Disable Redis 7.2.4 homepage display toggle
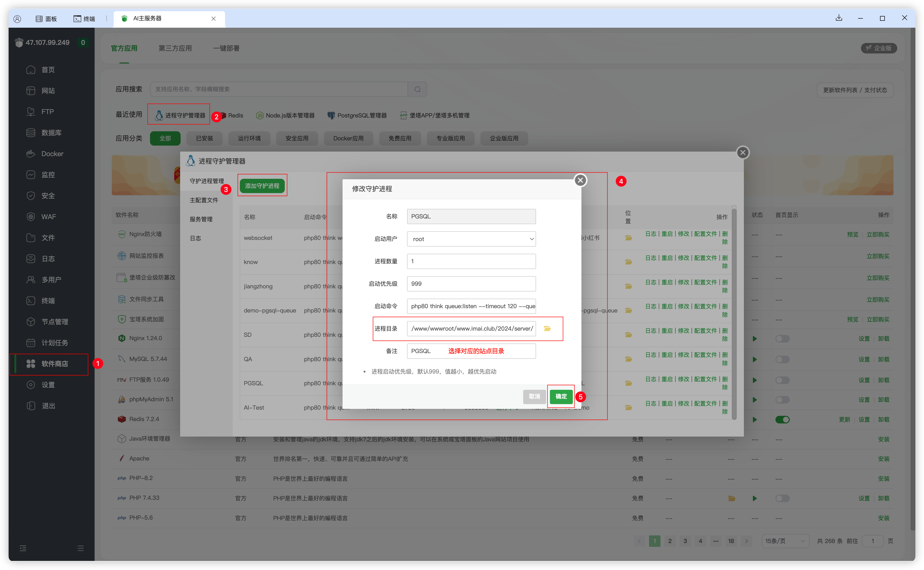Screen dimensions: 924x570 click(x=782, y=420)
